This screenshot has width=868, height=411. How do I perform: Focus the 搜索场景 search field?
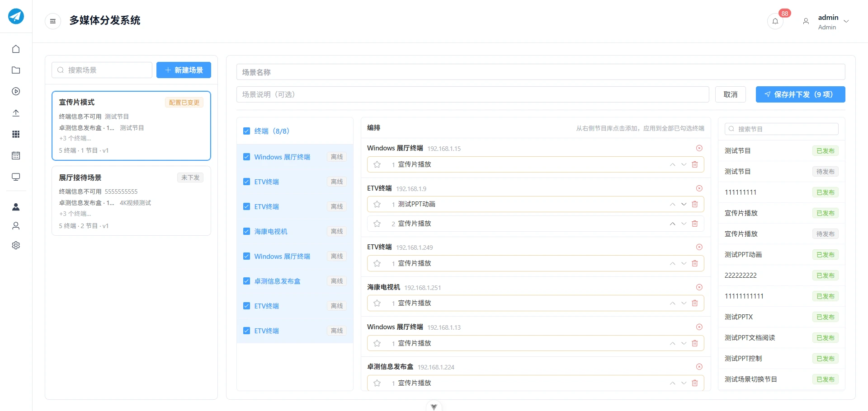click(x=102, y=70)
